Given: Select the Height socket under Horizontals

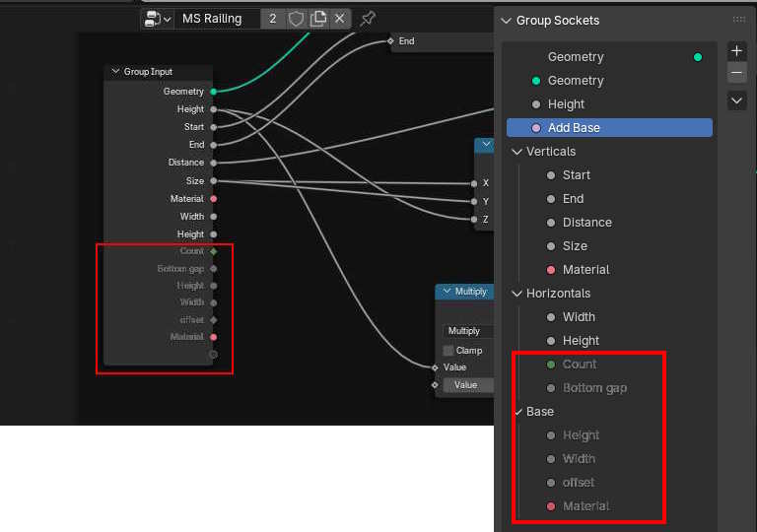Looking at the screenshot, I should click(x=609, y=341).
